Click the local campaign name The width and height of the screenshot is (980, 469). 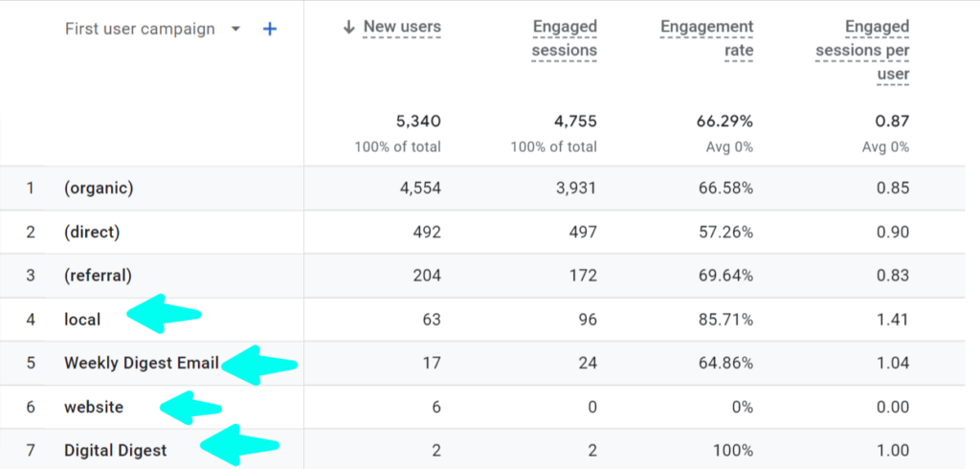(82, 320)
